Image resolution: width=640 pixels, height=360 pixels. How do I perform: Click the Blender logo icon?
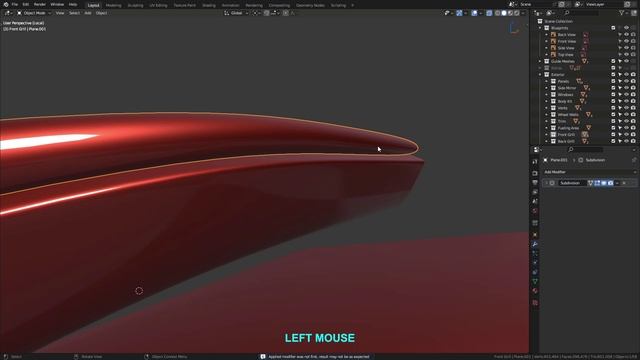(6, 4)
